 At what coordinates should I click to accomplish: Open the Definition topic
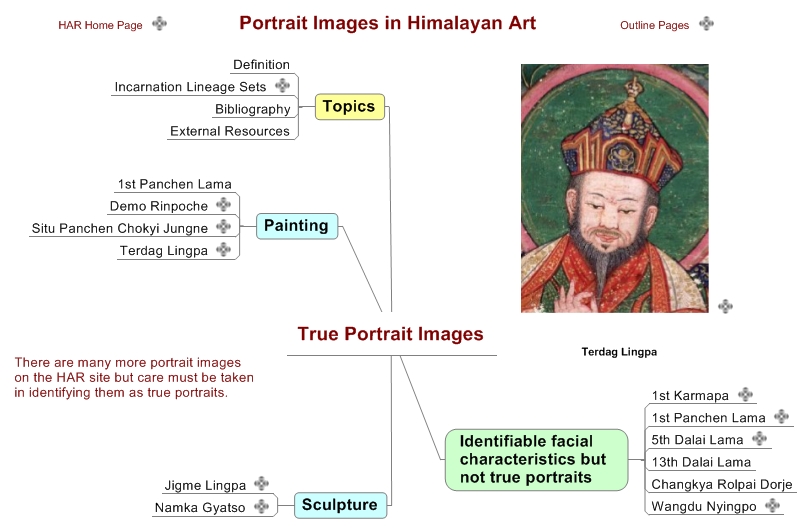pyautogui.click(x=261, y=65)
